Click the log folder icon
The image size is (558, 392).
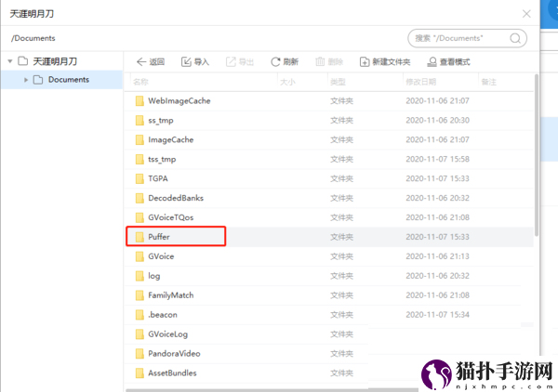tap(139, 276)
